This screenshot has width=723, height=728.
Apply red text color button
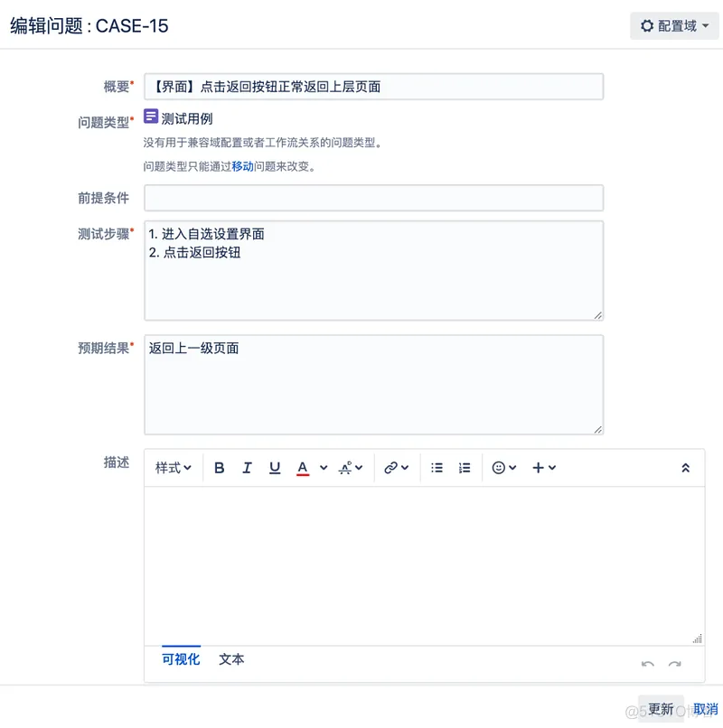tap(303, 468)
